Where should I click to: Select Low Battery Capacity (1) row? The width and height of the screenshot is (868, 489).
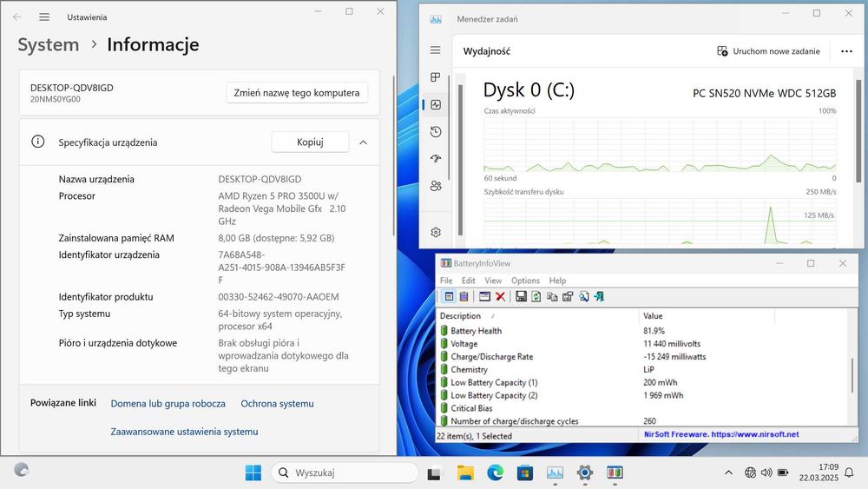642,382
